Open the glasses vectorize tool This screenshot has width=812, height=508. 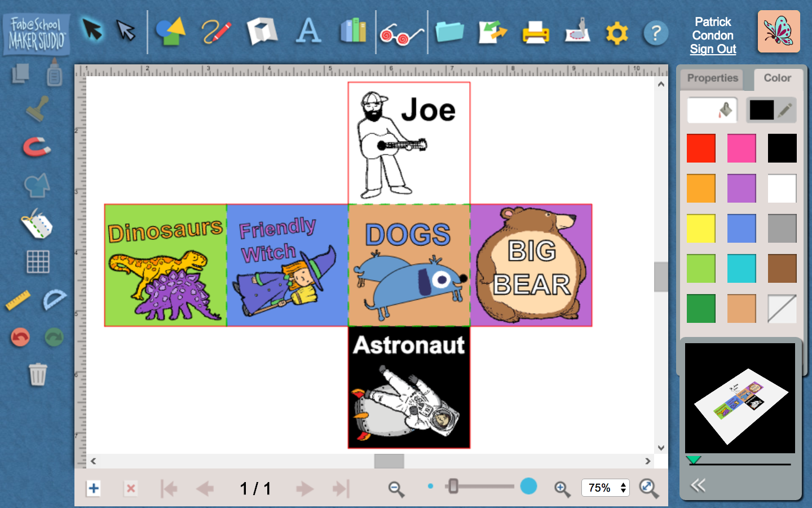click(401, 35)
